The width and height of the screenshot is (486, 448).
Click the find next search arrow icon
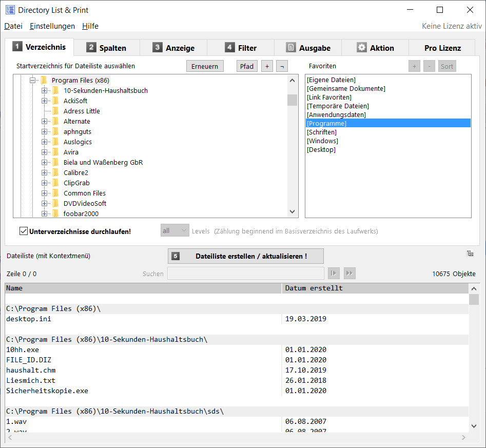click(x=334, y=274)
